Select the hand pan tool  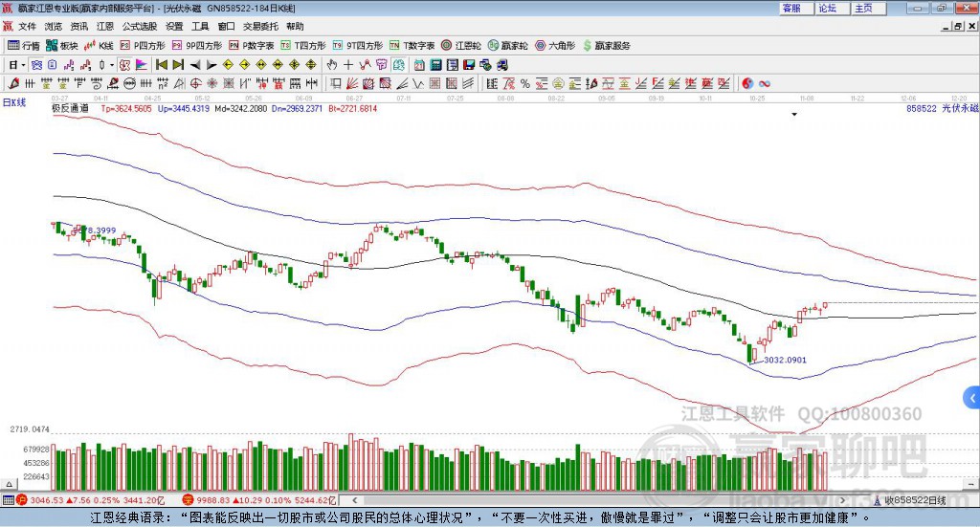(x=332, y=64)
